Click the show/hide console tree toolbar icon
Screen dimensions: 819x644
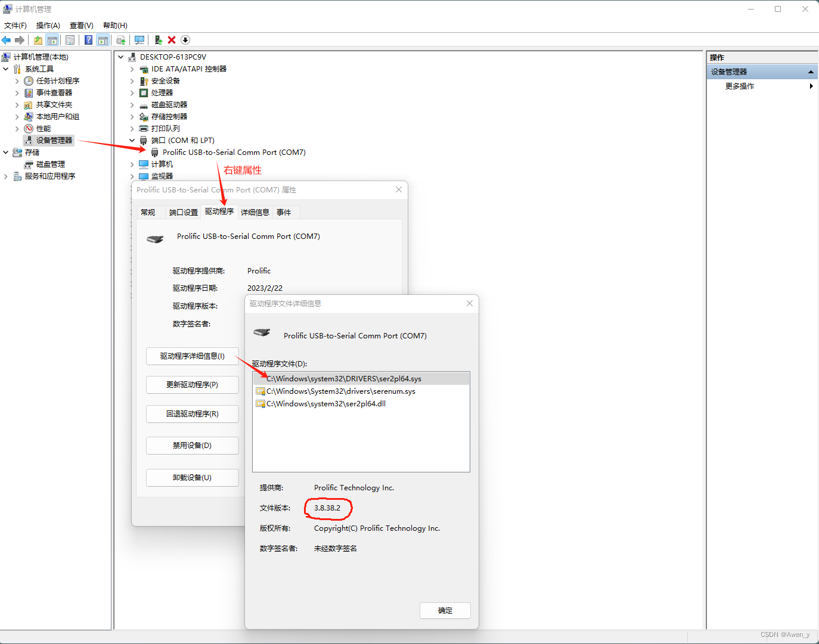coord(52,39)
